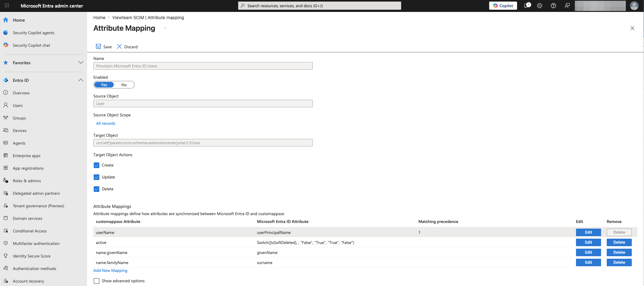Expand the Favorites section chevron

[x=81, y=62]
